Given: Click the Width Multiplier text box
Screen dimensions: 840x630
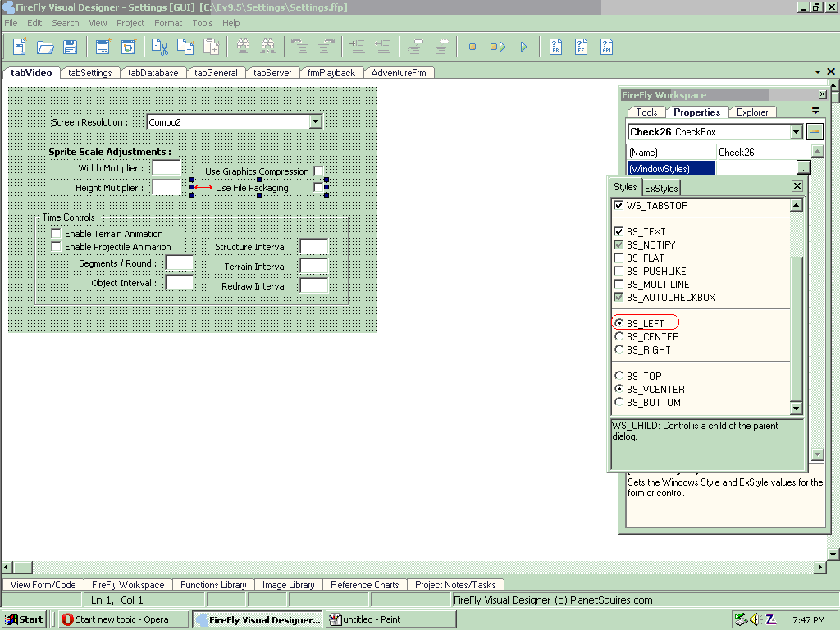Looking at the screenshot, I should (166, 168).
